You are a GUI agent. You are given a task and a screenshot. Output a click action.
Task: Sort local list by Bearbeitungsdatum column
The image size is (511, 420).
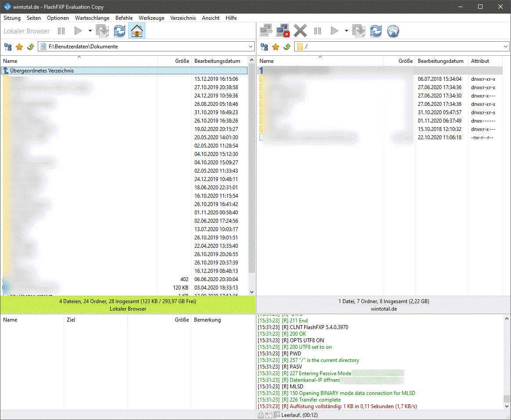(x=220, y=61)
